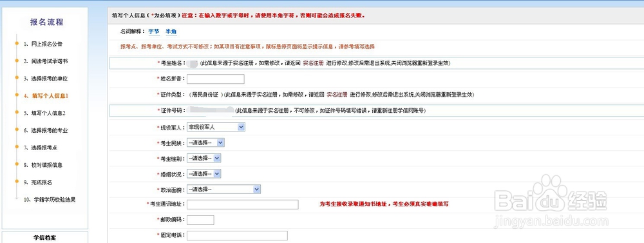644x243 pixels.
Task: Open step 5 填写个人信息2
Action: [x=44, y=113]
